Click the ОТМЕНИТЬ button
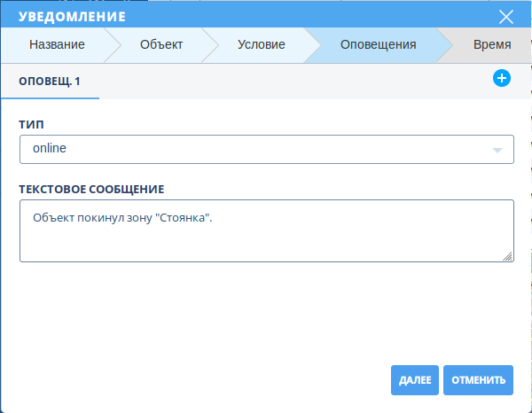The image size is (532, 413). tap(478, 380)
